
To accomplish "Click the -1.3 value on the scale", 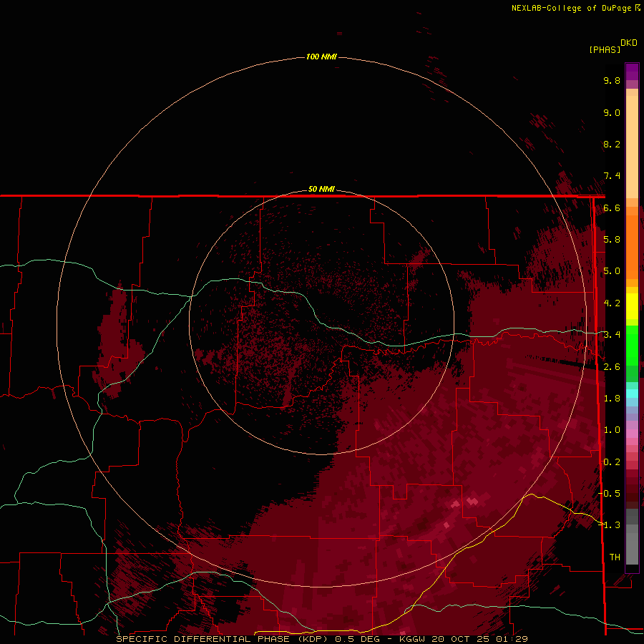I will (610, 525).
